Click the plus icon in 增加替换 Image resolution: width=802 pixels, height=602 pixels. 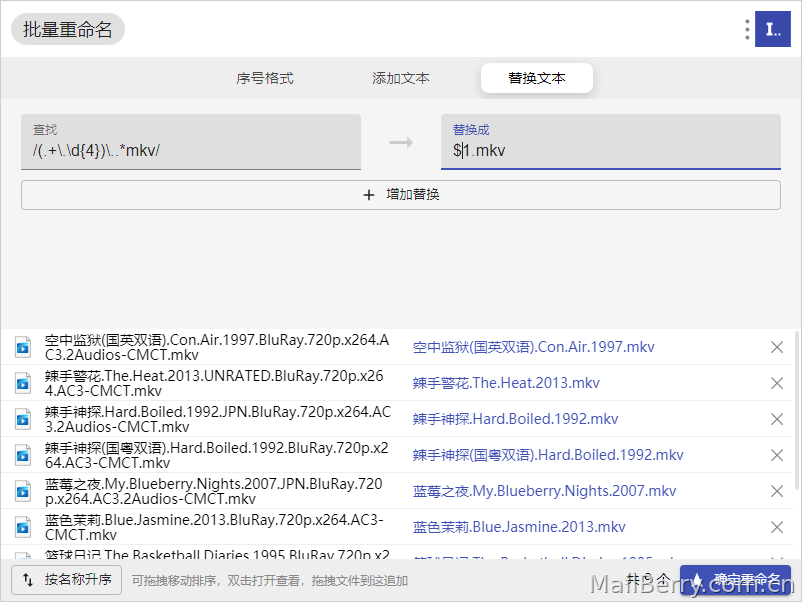click(369, 195)
